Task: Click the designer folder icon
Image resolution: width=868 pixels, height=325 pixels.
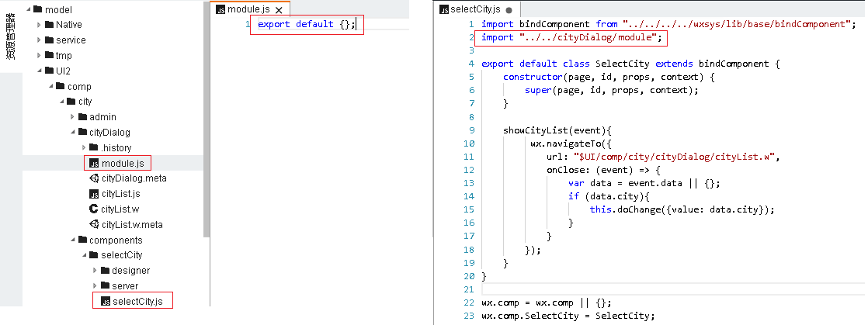Action: pos(104,271)
